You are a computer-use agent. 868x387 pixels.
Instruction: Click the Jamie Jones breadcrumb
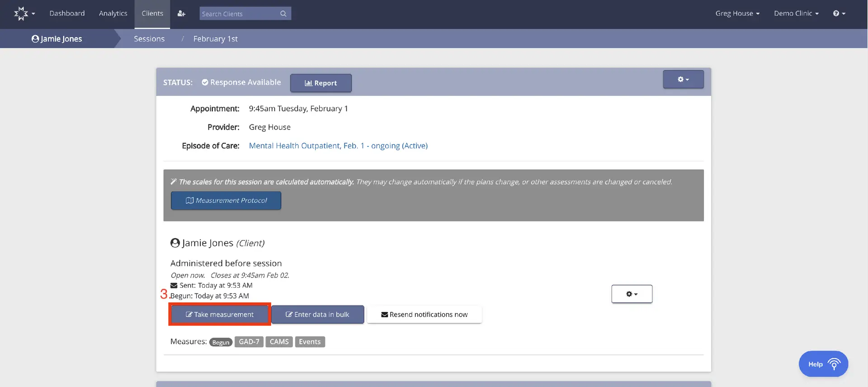[57, 39]
